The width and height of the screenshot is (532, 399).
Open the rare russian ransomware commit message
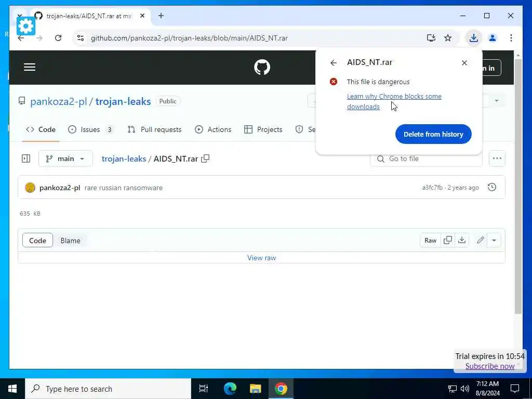coord(124,188)
